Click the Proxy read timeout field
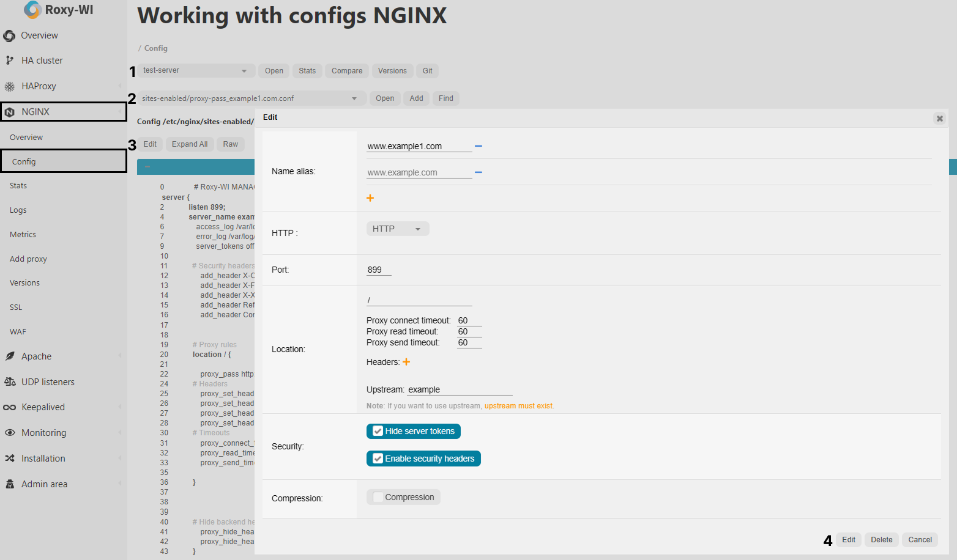The width and height of the screenshot is (957, 560). click(469, 331)
